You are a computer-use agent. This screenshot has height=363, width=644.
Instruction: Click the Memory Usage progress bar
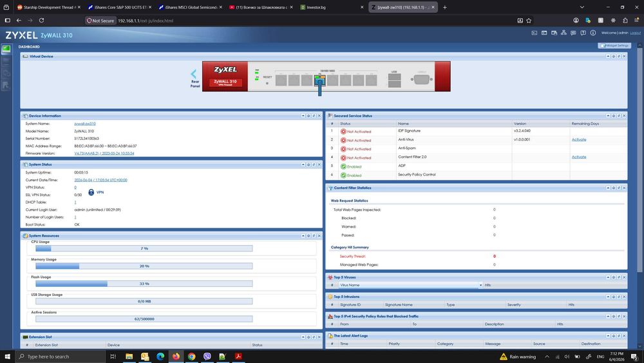pos(144,266)
